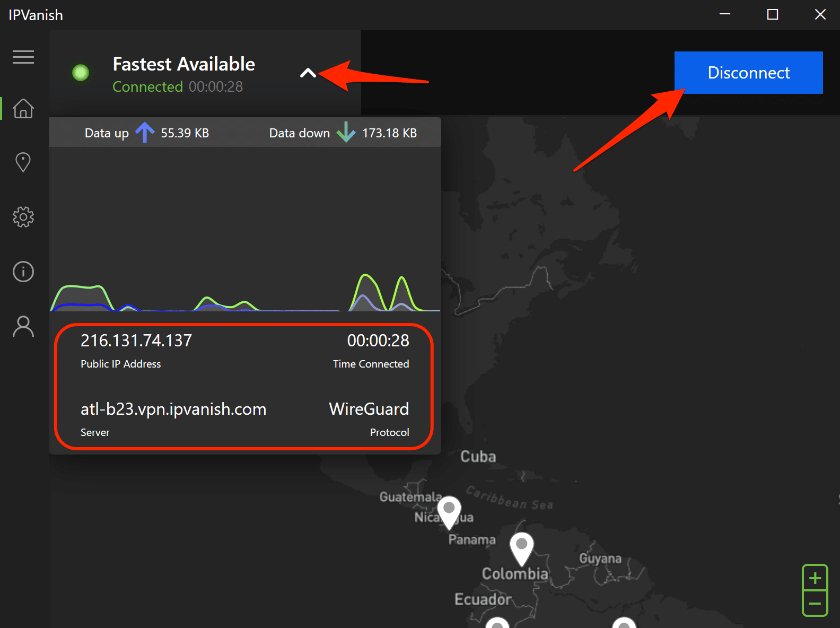Open the server locations pin icon

pyautogui.click(x=23, y=162)
